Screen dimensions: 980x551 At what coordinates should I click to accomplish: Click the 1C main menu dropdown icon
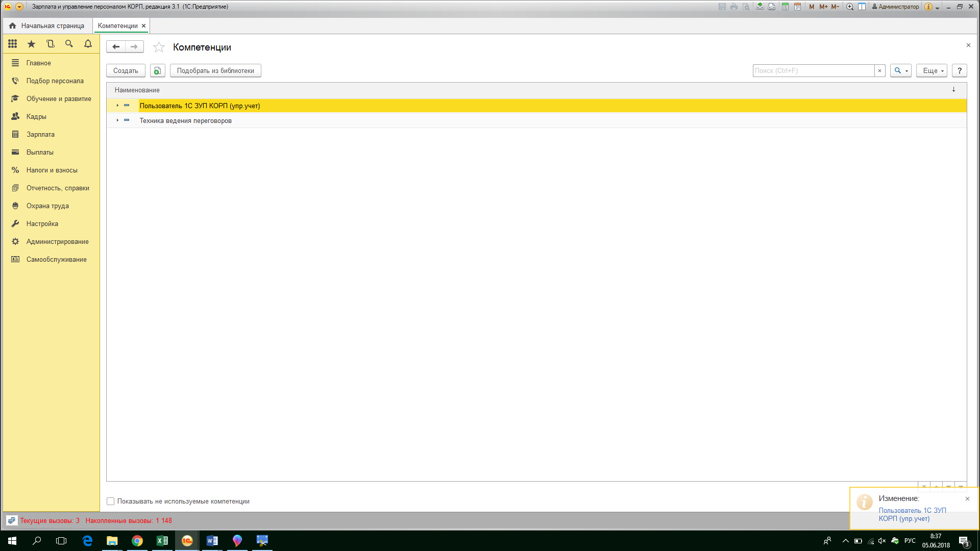pos(19,7)
